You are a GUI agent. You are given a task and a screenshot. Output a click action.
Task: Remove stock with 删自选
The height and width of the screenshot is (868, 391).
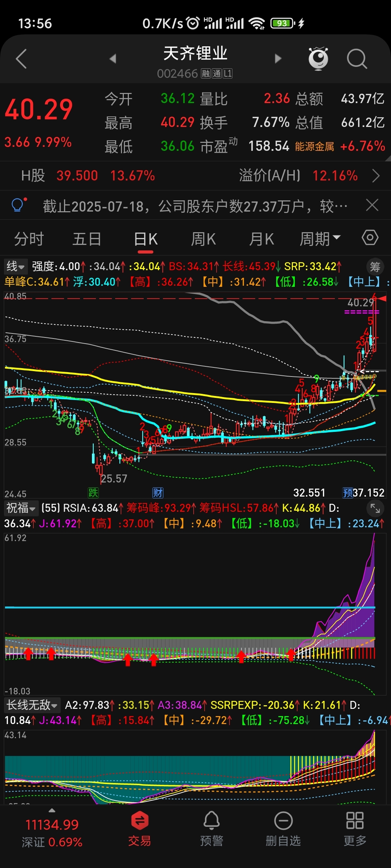click(283, 828)
